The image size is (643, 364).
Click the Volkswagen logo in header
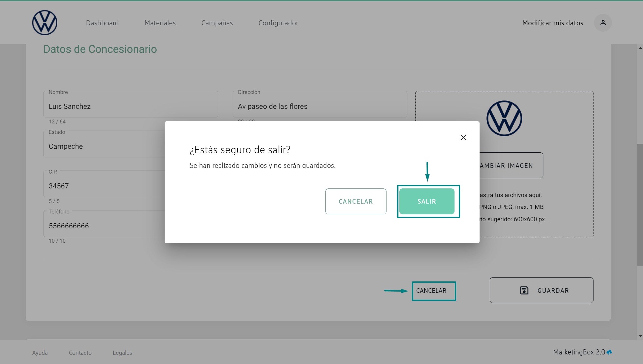coord(45,23)
